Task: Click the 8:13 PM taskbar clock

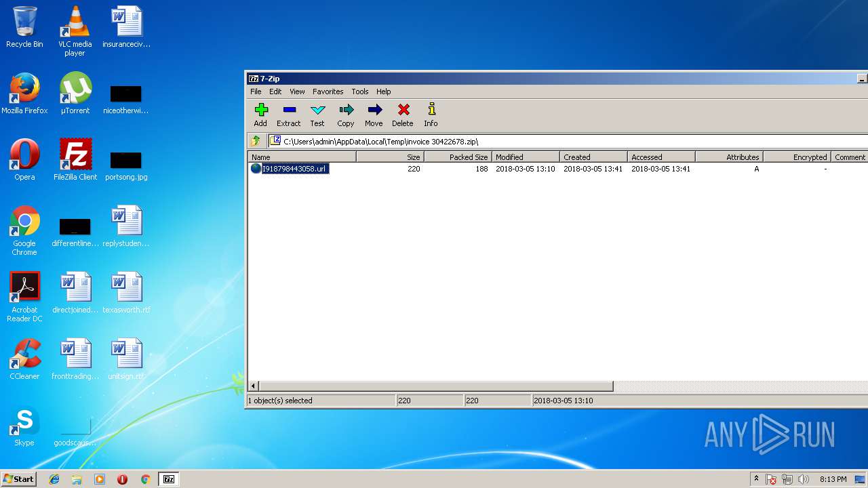Action: pos(833,479)
